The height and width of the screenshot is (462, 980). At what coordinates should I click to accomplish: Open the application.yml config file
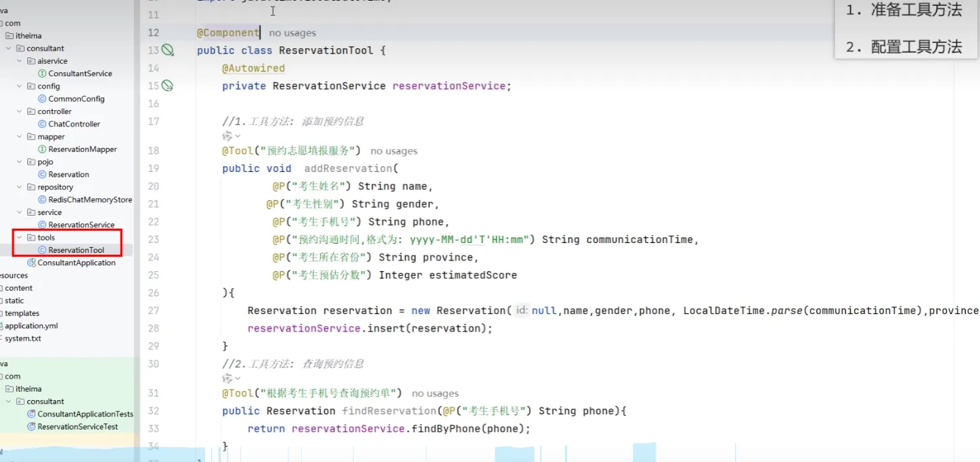coord(31,326)
